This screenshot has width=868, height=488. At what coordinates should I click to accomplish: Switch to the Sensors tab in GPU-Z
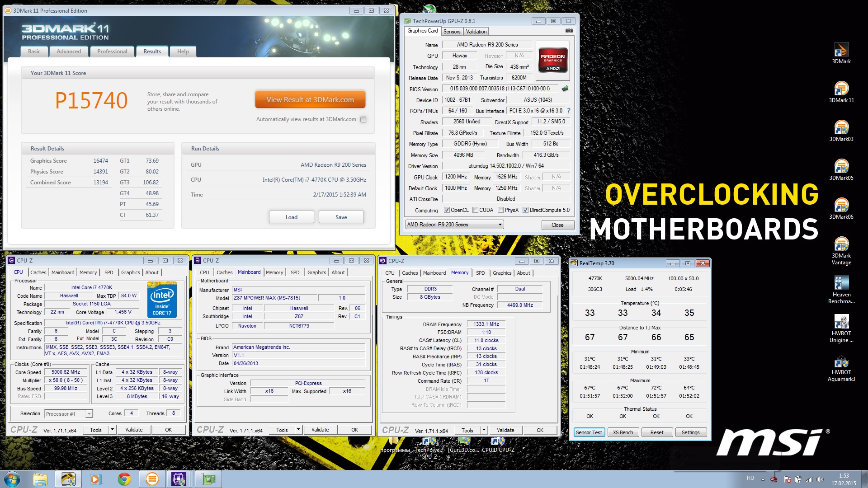click(x=452, y=31)
